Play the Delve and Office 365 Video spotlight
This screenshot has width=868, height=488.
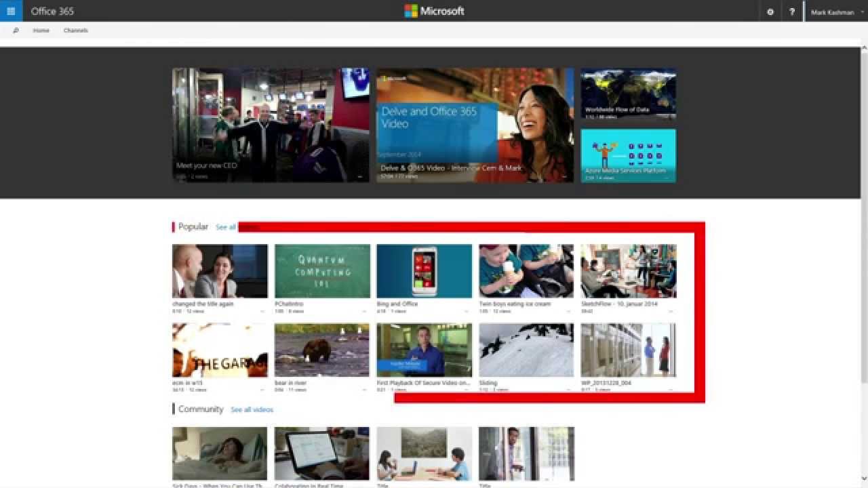click(475, 125)
